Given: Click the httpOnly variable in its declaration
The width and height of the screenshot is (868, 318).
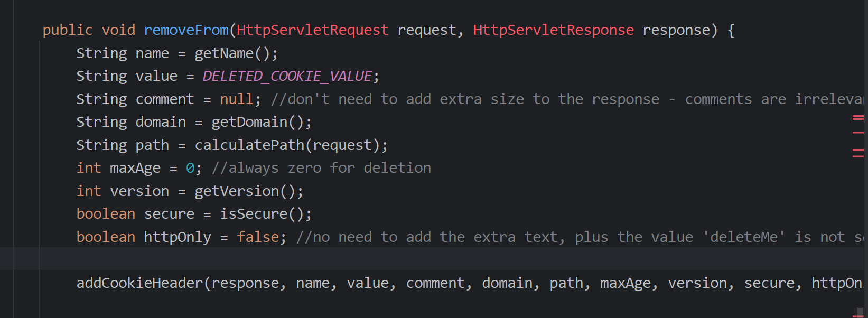Looking at the screenshot, I should [178, 237].
